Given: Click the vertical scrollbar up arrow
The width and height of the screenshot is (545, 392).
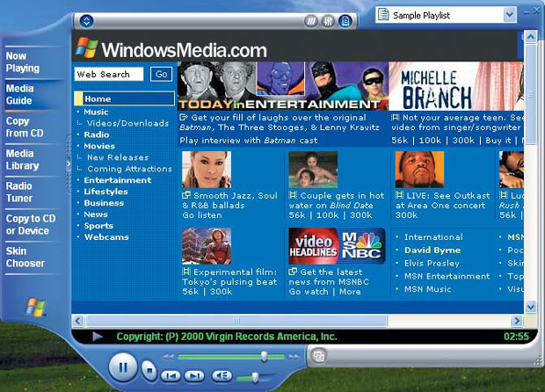Looking at the screenshot, I should point(531,37).
